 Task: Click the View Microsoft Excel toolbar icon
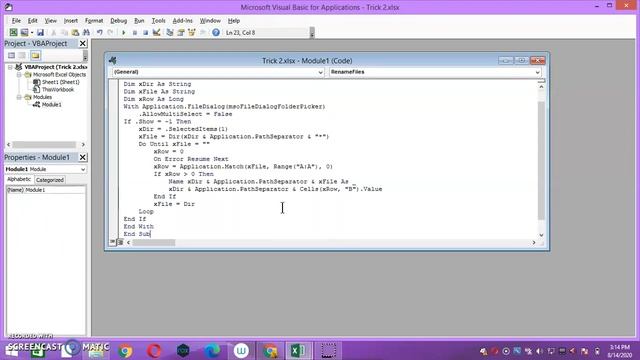13,32
